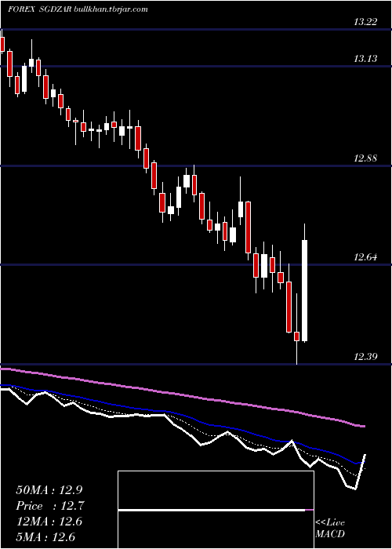This screenshot has width=392, height=549.
Task: Click the 50MA : 12.9 readout
Action: [49, 490]
